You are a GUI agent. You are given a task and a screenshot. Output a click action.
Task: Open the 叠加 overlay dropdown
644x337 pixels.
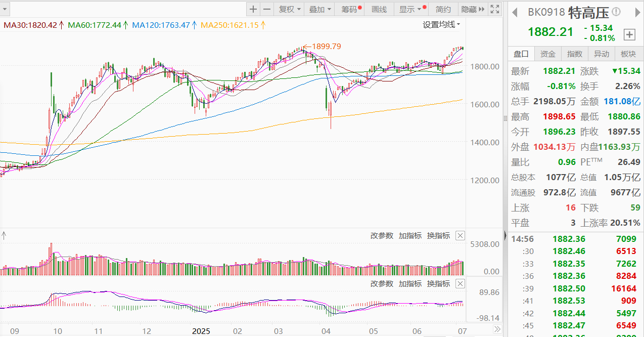(x=320, y=9)
